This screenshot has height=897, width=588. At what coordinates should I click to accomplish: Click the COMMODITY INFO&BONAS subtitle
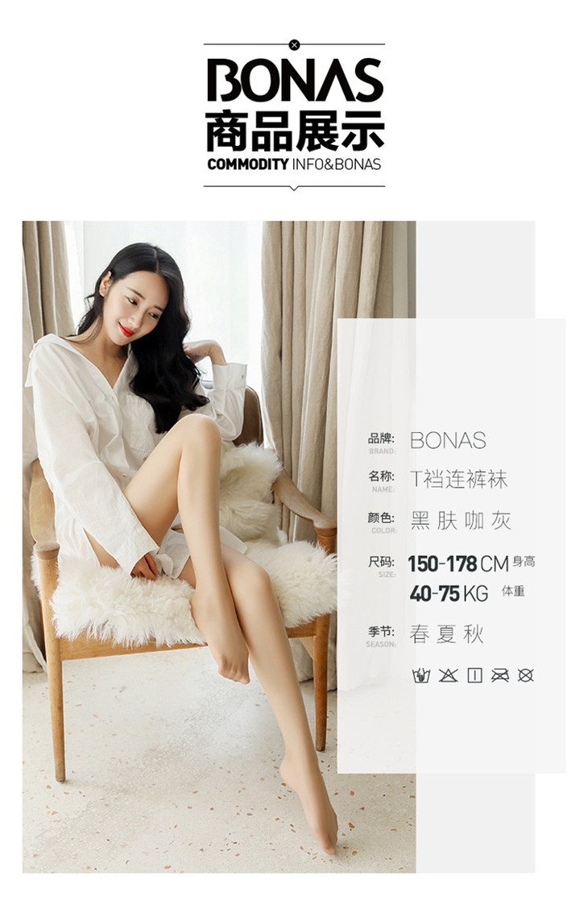294,164
